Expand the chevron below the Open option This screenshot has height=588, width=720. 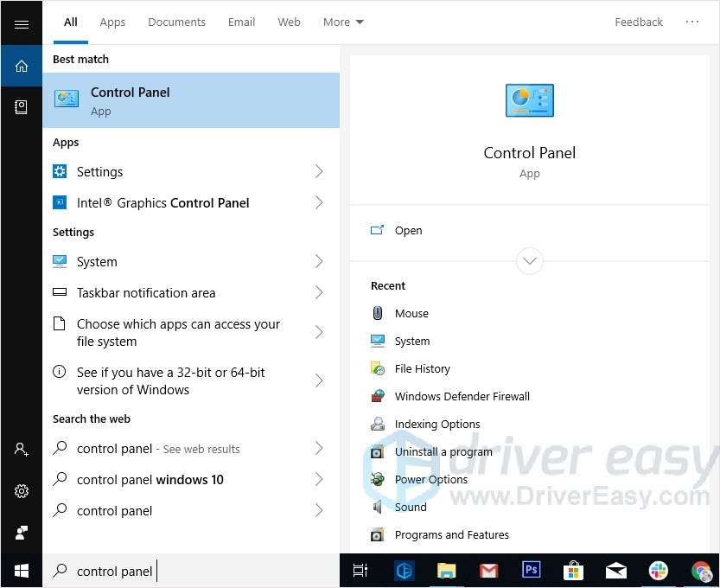(529, 260)
